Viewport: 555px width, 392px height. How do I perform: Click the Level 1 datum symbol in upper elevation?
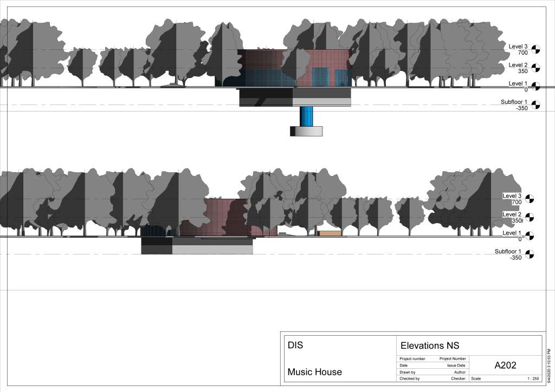[x=536, y=87]
